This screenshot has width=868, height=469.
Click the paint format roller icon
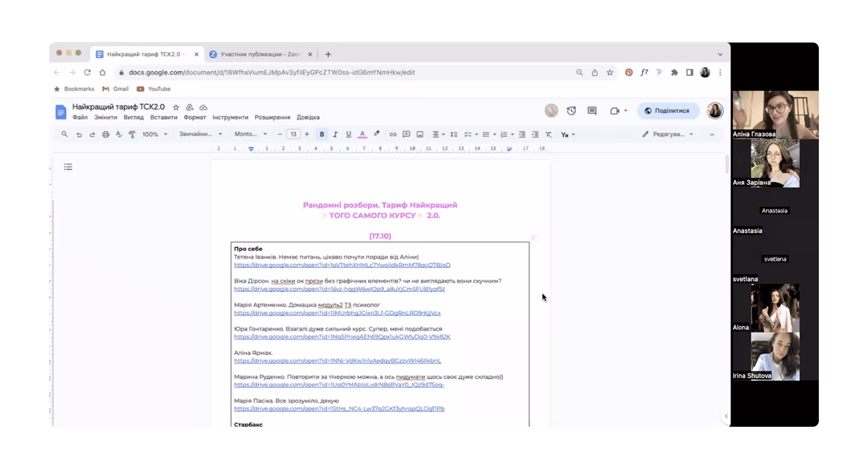(132, 135)
